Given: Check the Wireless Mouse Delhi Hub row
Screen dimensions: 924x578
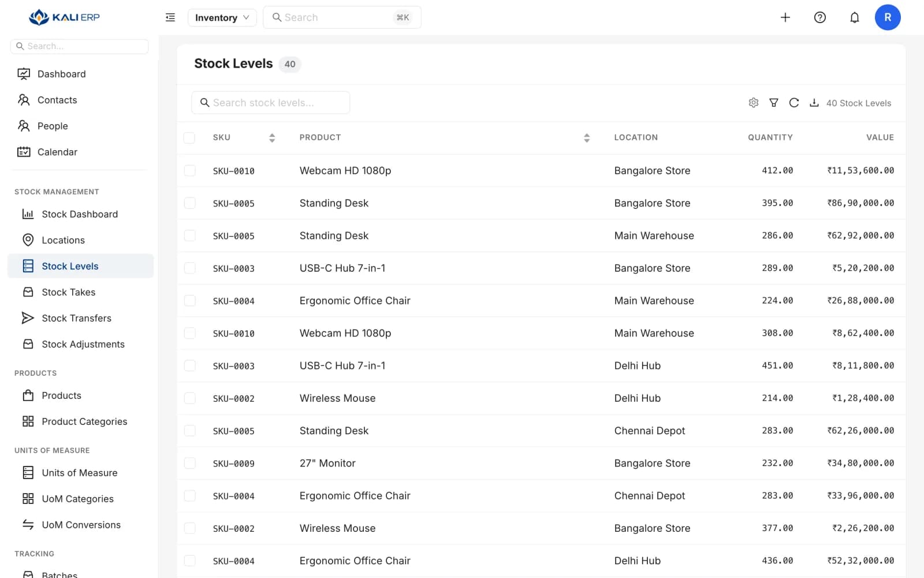Looking at the screenshot, I should (189, 398).
